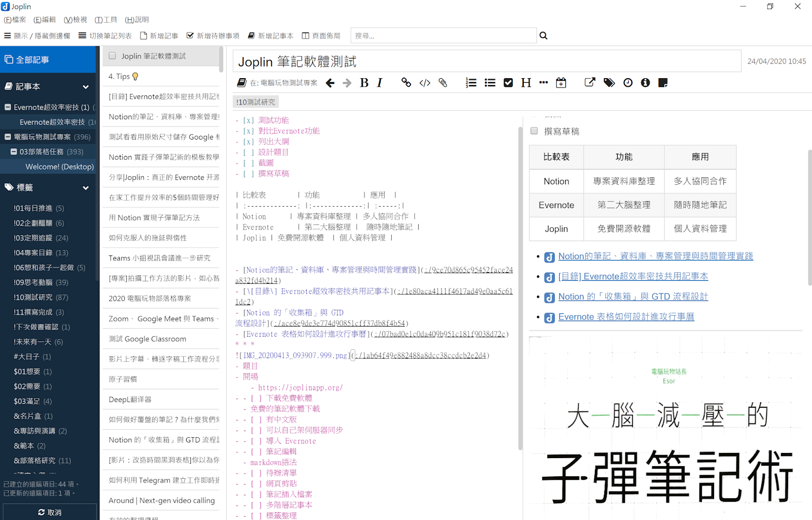Insert a horizontal rule with the dots icon

point(544,82)
